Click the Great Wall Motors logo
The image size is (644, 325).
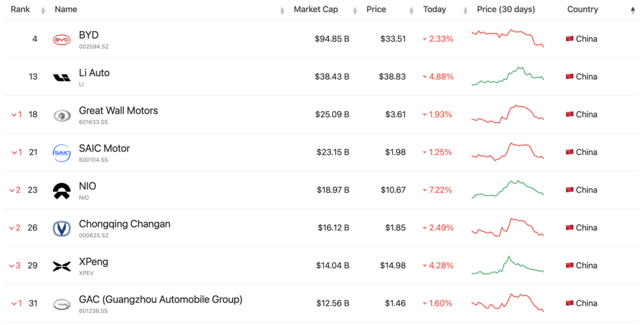pos(62,115)
